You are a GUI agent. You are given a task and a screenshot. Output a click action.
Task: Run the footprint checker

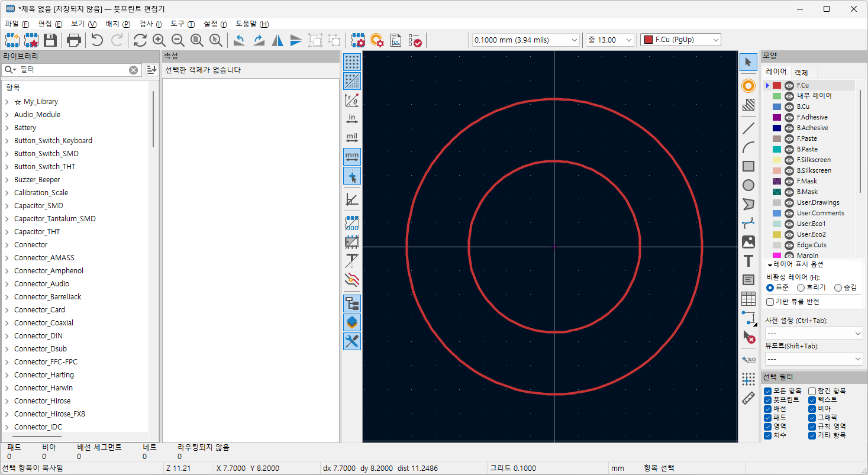click(x=415, y=40)
